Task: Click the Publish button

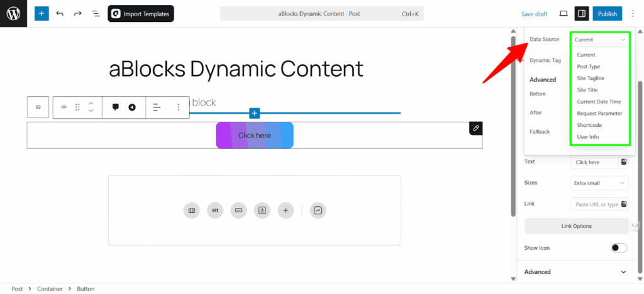Action: tap(608, 14)
